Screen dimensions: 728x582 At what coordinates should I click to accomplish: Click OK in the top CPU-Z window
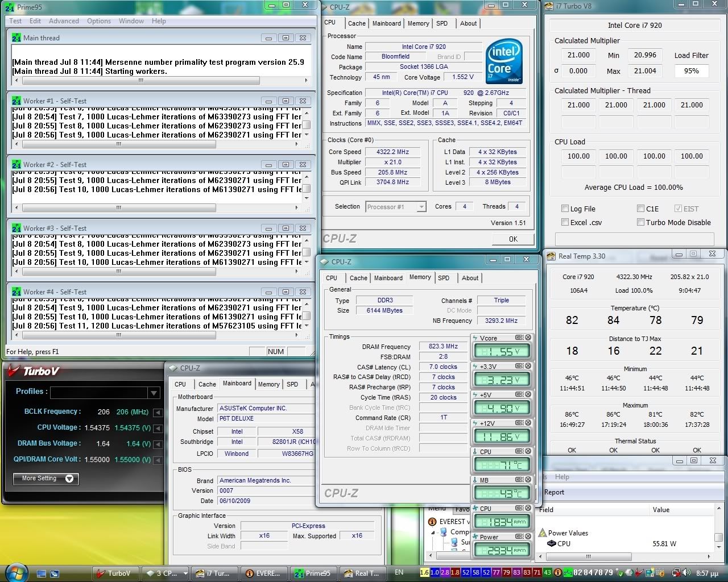513,239
